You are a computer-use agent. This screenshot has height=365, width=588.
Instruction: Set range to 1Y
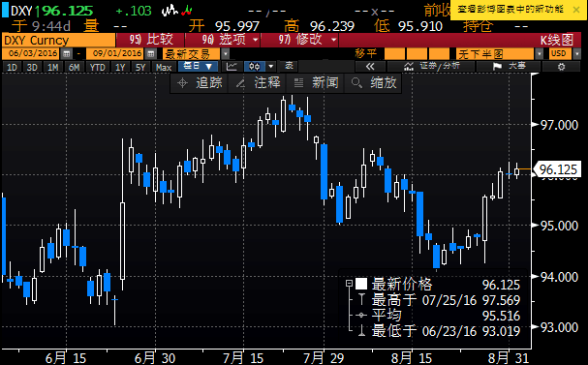tap(120, 68)
